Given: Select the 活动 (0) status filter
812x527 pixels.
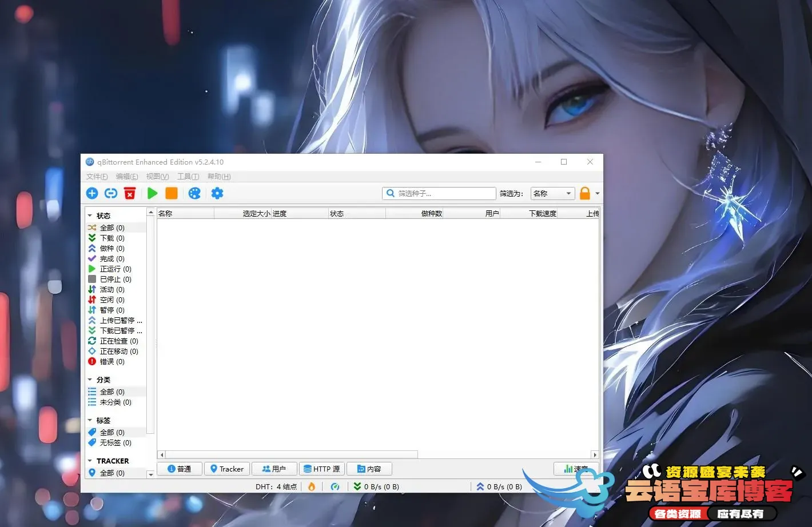Looking at the screenshot, I should tap(116, 289).
